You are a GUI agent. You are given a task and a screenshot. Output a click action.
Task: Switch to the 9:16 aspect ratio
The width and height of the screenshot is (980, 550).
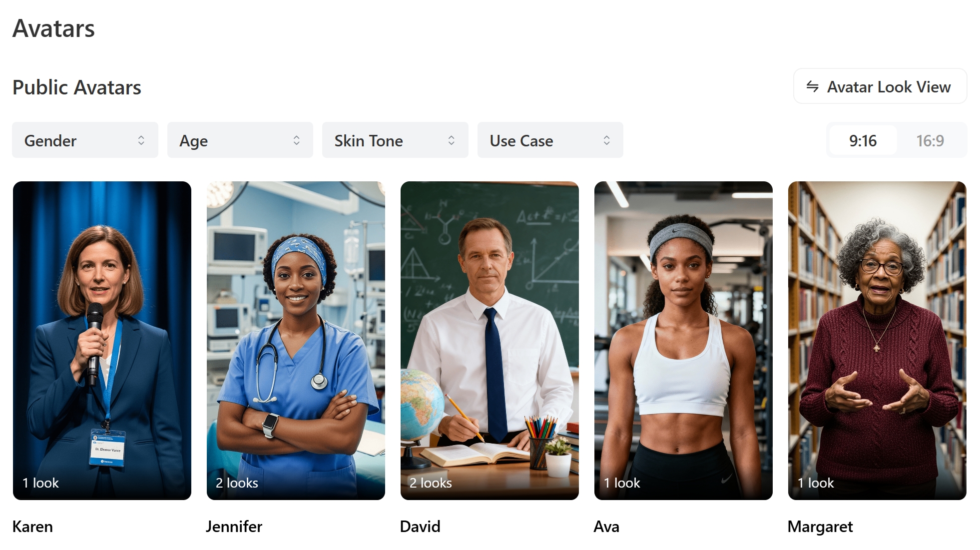(863, 140)
